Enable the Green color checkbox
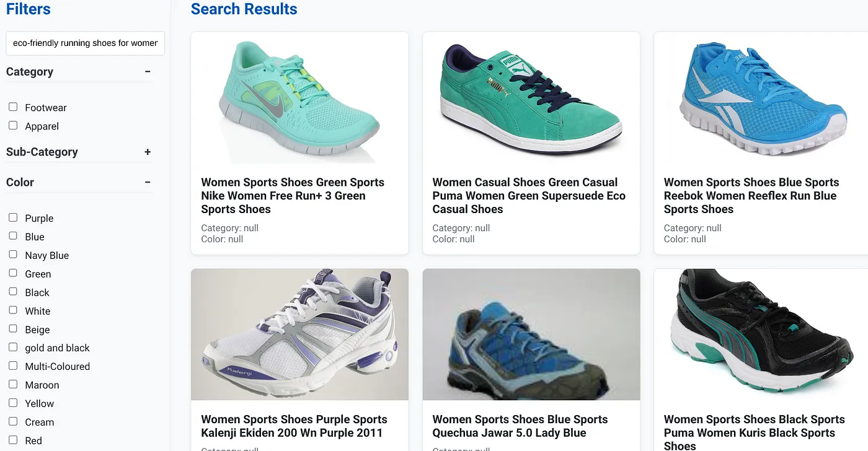Viewport: 868px width, 451px height. click(13, 273)
